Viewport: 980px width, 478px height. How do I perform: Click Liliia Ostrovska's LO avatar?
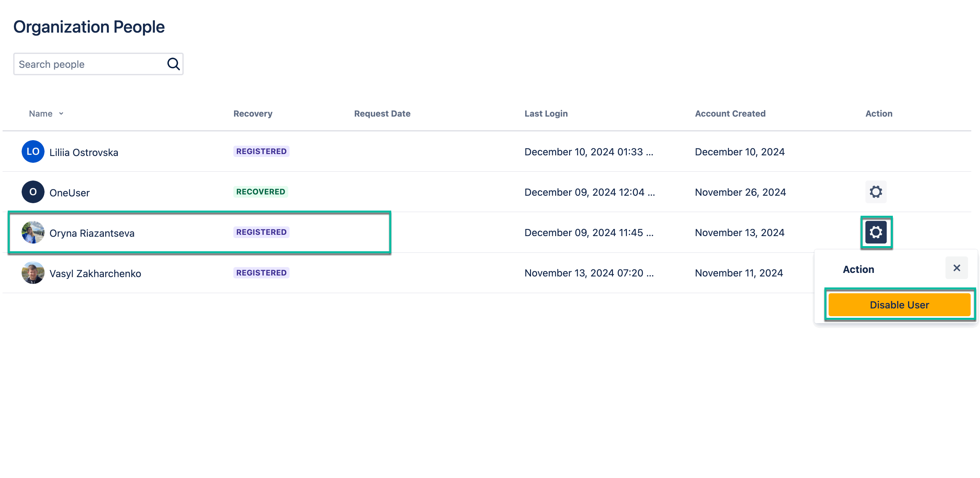(x=33, y=151)
